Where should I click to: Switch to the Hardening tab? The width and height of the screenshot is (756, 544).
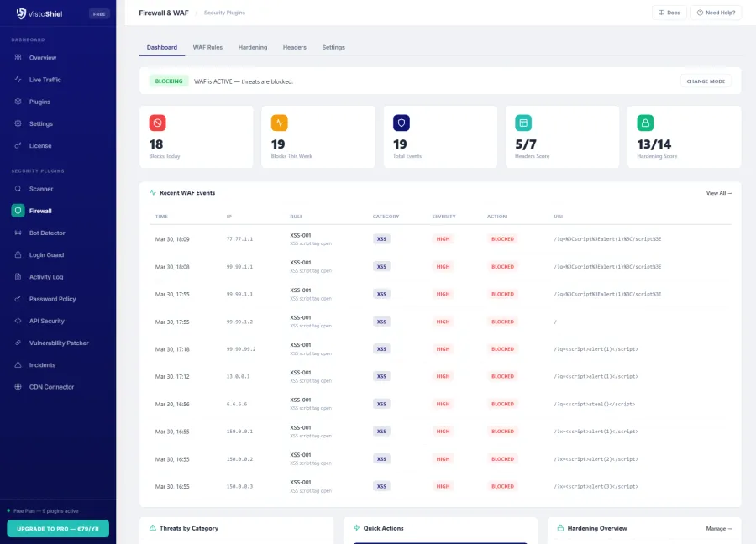[x=252, y=47]
